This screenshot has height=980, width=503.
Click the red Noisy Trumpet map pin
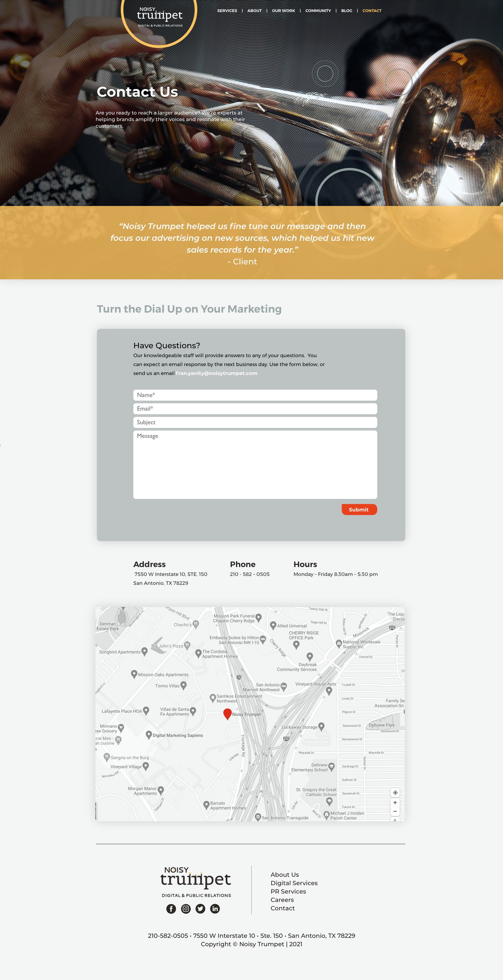tap(227, 713)
